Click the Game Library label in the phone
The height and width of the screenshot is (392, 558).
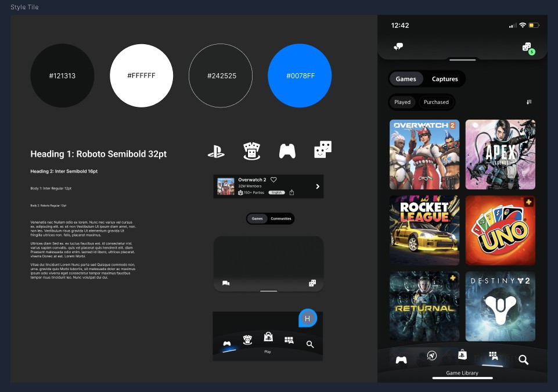[462, 373]
